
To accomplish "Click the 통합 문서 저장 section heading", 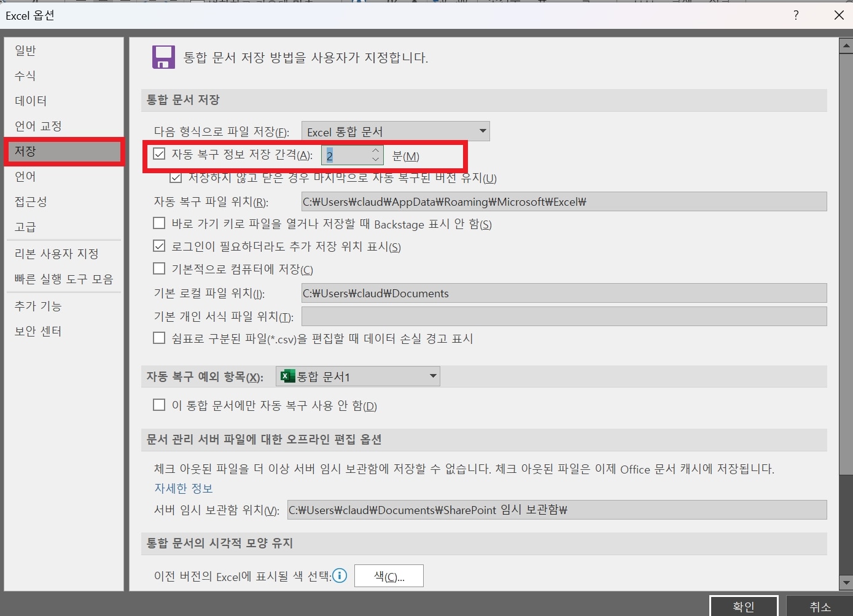I will 183,99.
